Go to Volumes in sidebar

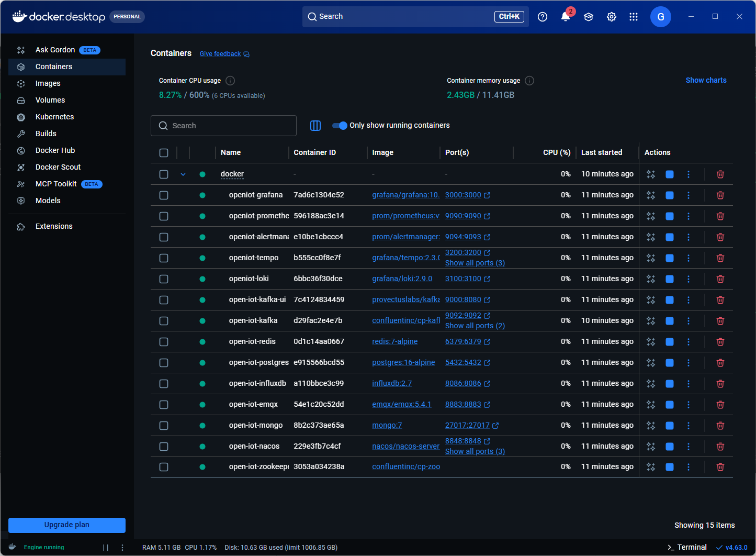67,101
